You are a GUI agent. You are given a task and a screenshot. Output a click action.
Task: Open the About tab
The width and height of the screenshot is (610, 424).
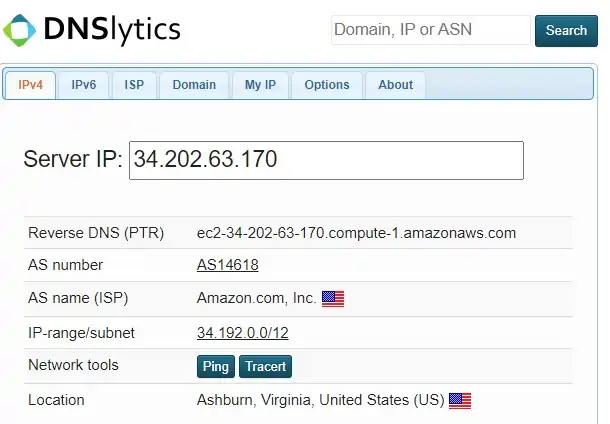coord(395,85)
